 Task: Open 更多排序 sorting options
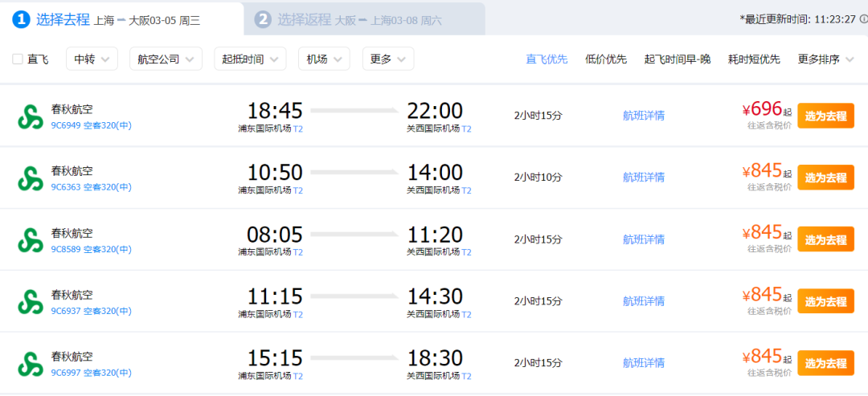tap(825, 59)
